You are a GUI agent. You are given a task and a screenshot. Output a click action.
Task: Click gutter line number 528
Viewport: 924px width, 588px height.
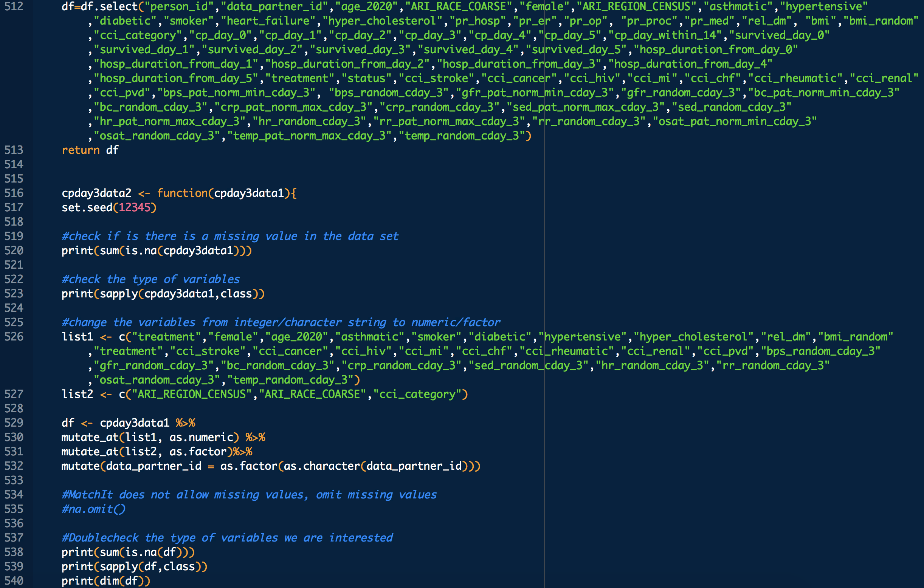[14, 409]
